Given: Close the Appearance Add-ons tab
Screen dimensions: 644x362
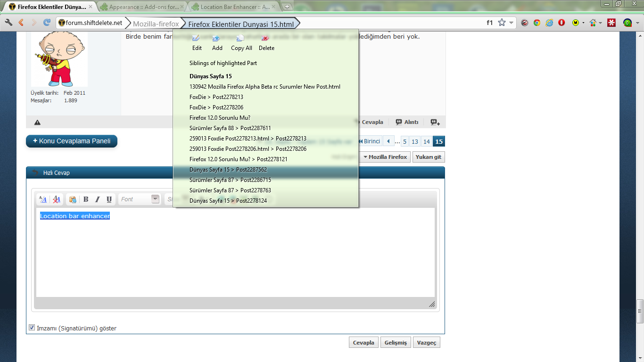Looking at the screenshot, I should pyautogui.click(x=182, y=7).
